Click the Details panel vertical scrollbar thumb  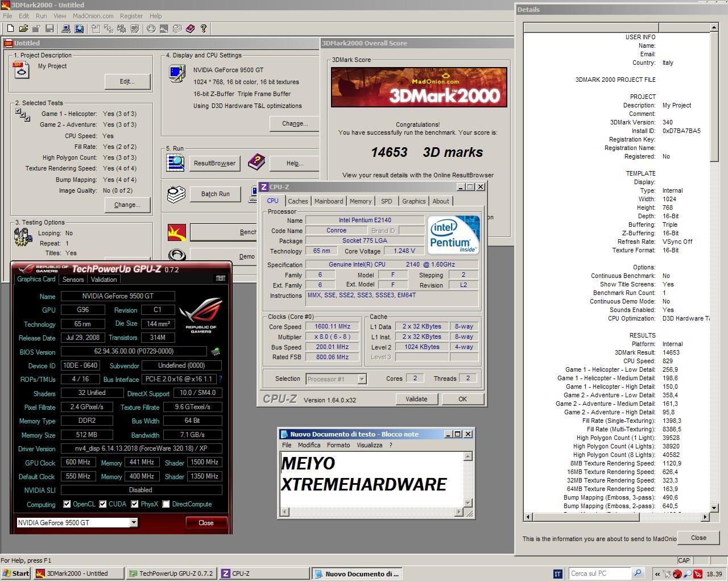(714, 97)
